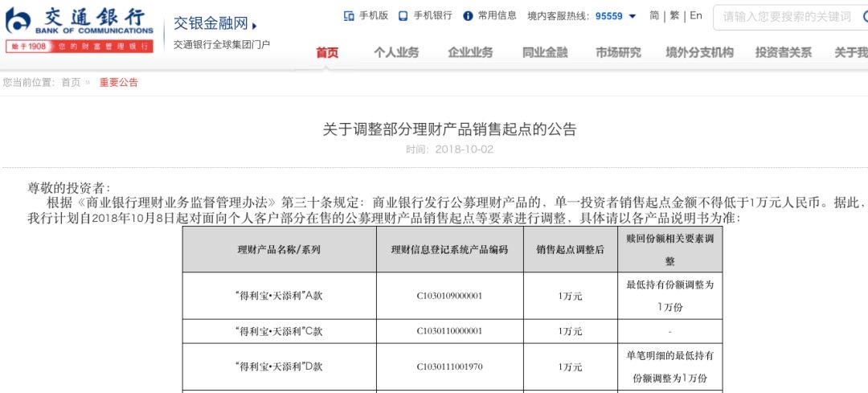Screen dimensions: 868x393
Task: Click the 常用信息 text link
Action: (497, 16)
